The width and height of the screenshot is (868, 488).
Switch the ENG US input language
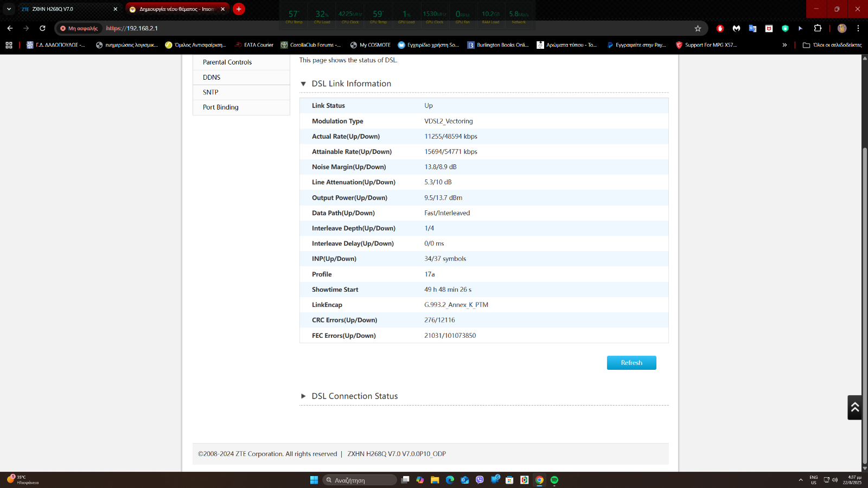coord(814,480)
